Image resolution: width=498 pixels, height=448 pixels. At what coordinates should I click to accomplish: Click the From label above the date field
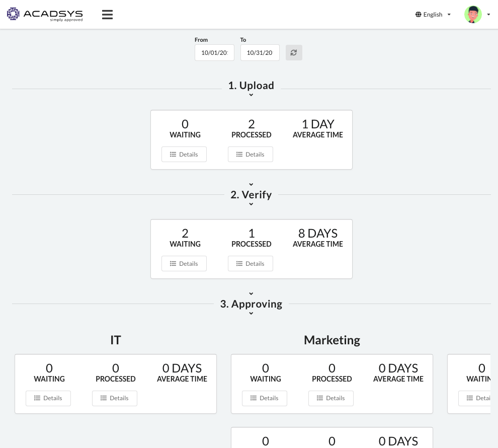pyautogui.click(x=201, y=40)
